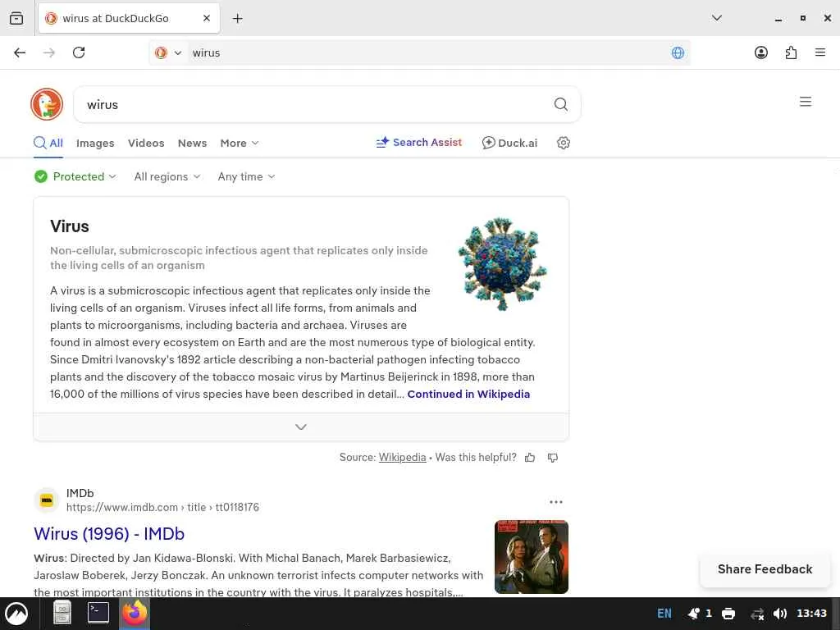
Task: Click the Share Feedback button
Action: click(765, 569)
